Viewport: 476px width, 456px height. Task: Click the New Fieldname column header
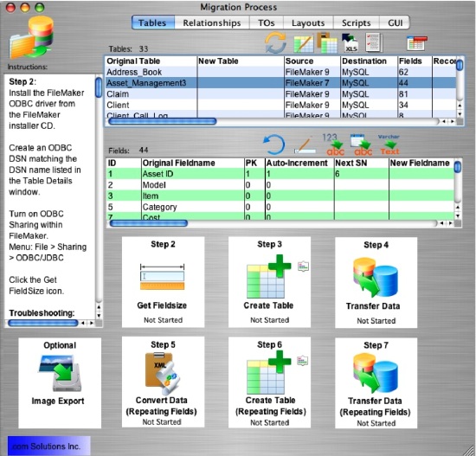coord(421,163)
